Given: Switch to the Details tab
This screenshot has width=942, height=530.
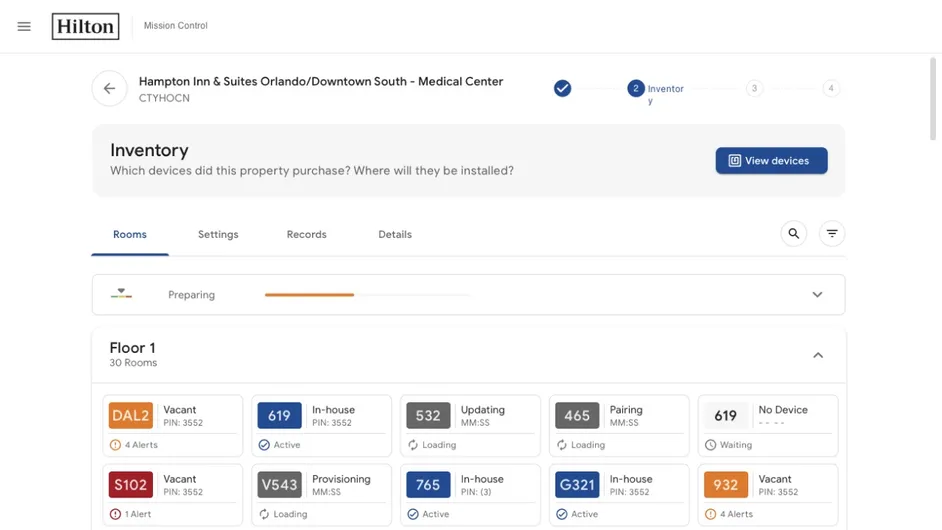Looking at the screenshot, I should [x=395, y=234].
